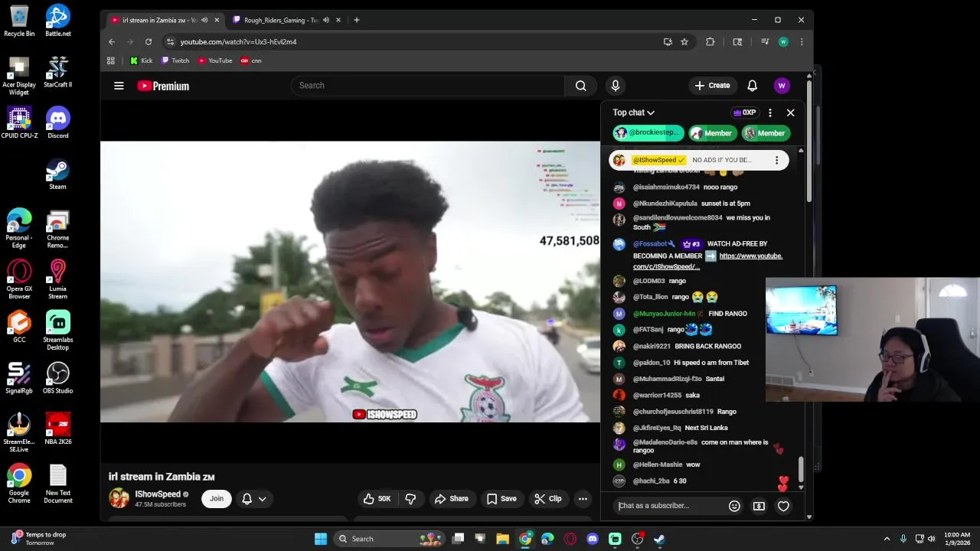Screen dimensions: 980x551
Task: Dislike the video with thumbs down
Action: [x=410, y=499]
